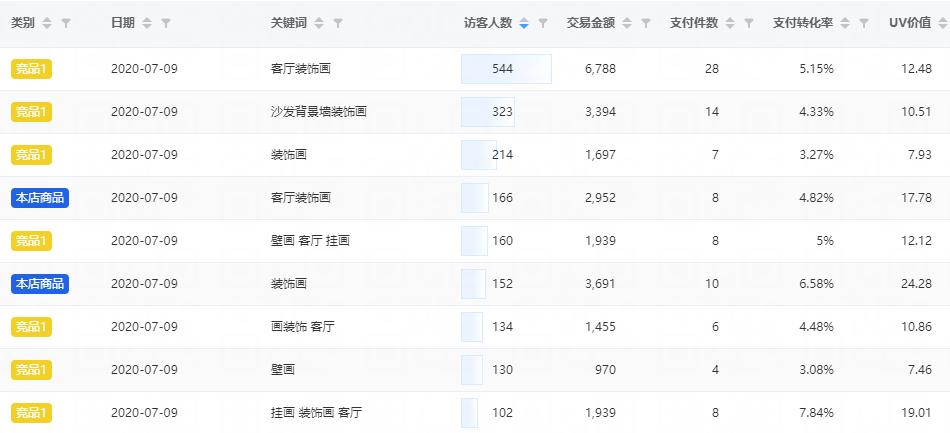Screen dimensions: 950x433
Task: Click visitor count 102
Action: 502,413
